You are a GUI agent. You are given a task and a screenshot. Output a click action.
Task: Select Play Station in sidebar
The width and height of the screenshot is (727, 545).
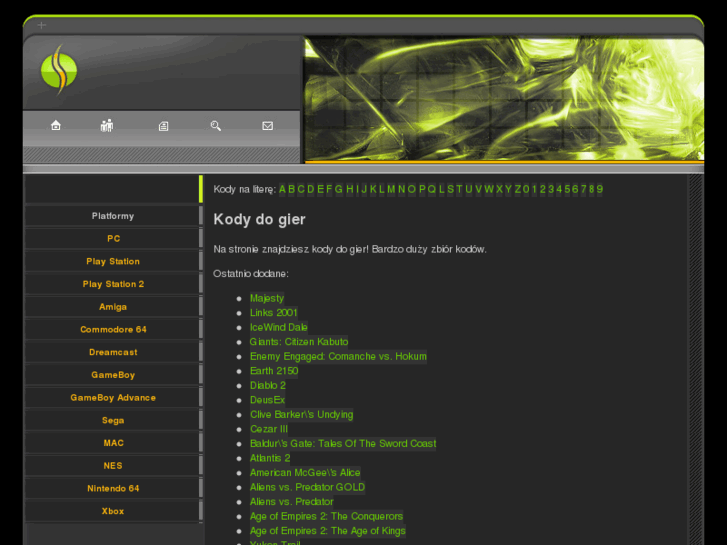tap(113, 261)
